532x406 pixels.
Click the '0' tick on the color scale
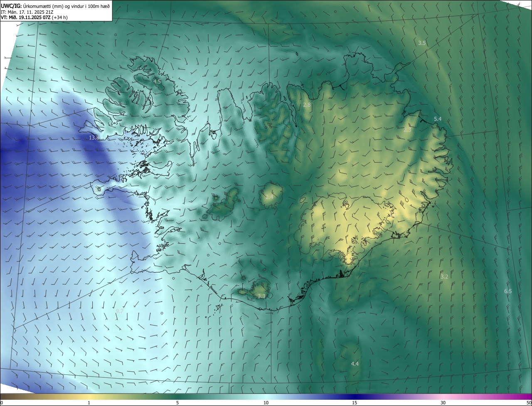tap(2, 403)
